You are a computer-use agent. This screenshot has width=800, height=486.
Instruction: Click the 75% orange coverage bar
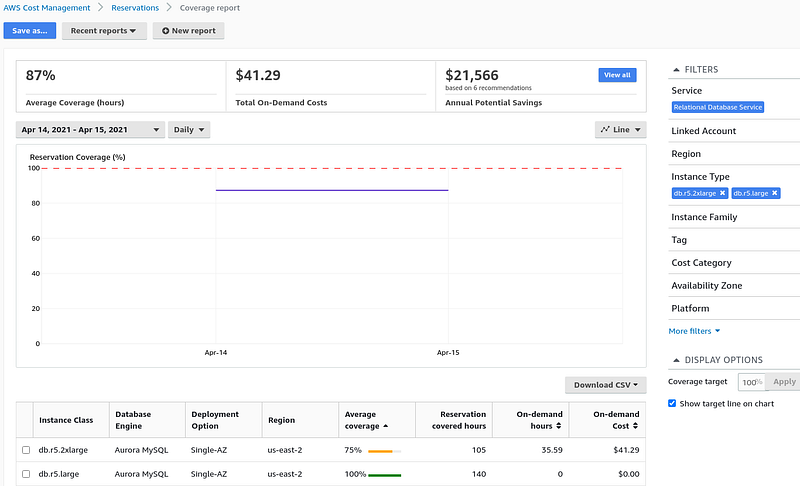coord(385,451)
